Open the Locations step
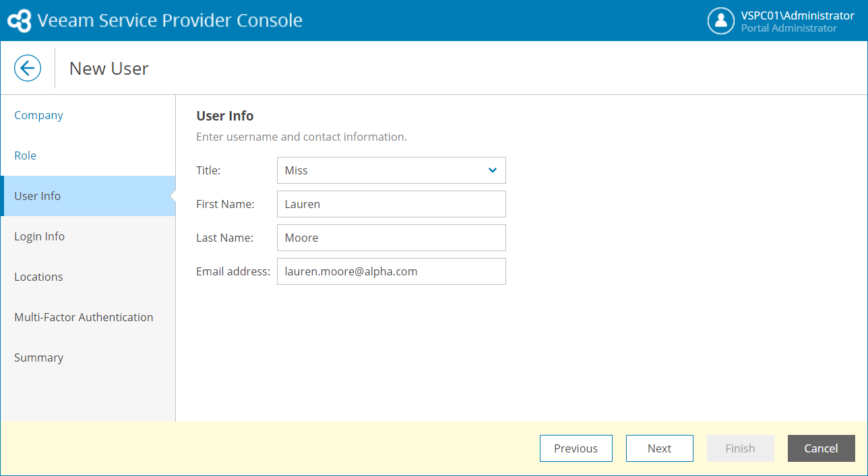Image resolution: width=868 pixels, height=476 pixels. (x=38, y=277)
